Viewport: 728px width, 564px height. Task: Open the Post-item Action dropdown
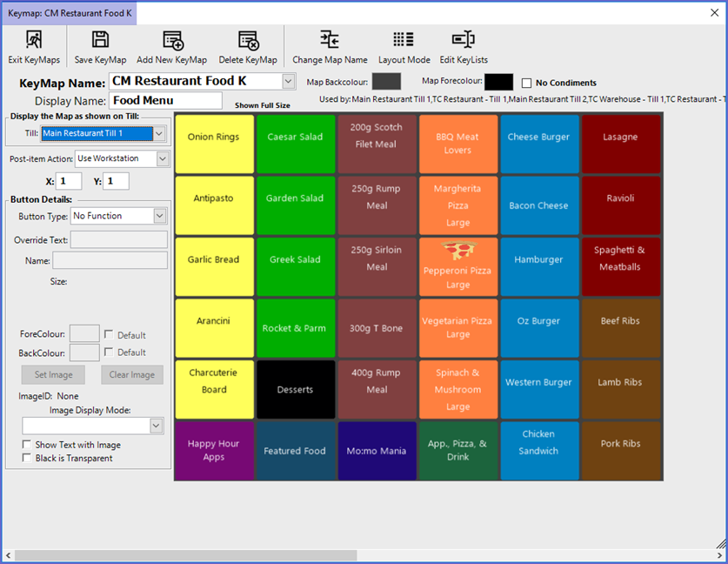pos(163,158)
